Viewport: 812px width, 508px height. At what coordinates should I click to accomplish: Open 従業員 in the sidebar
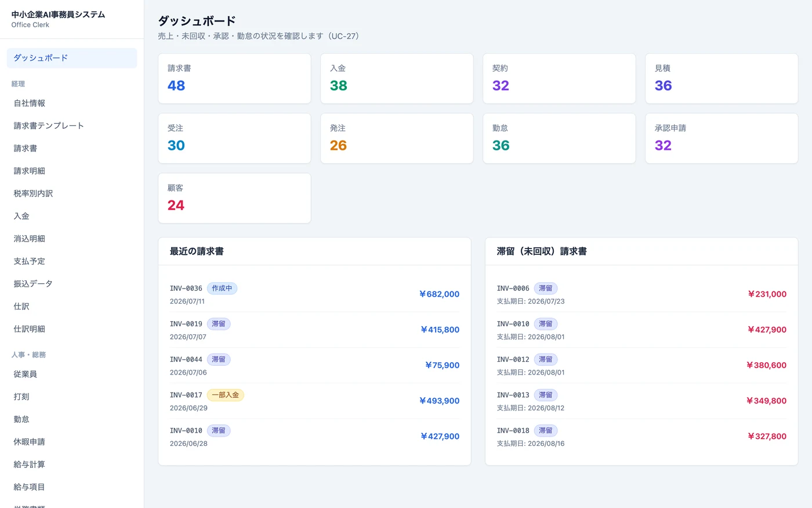point(72,374)
